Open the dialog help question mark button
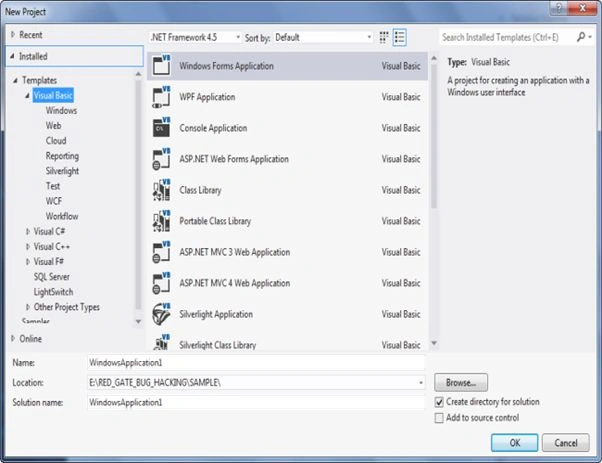Image resolution: width=602 pixels, height=463 pixels. pyautogui.click(x=559, y=8)
